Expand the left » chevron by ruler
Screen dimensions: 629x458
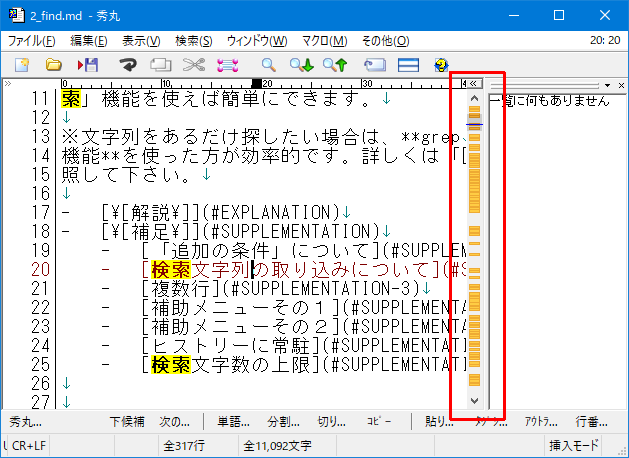point(8,83)
